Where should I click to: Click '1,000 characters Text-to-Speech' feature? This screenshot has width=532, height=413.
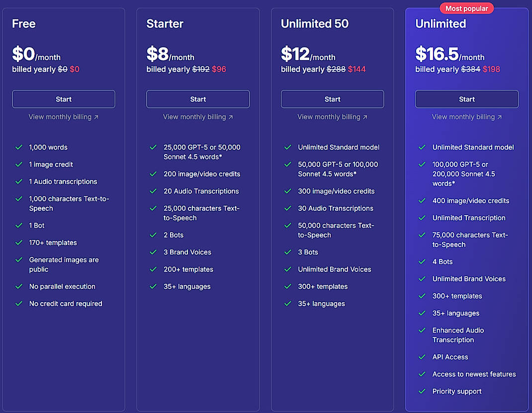click(69, 203)
